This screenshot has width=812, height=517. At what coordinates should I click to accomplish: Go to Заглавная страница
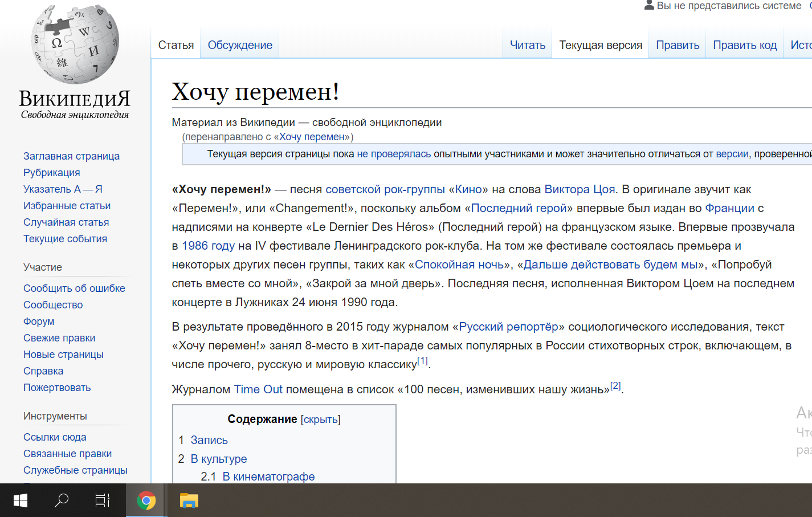[71, 156]
